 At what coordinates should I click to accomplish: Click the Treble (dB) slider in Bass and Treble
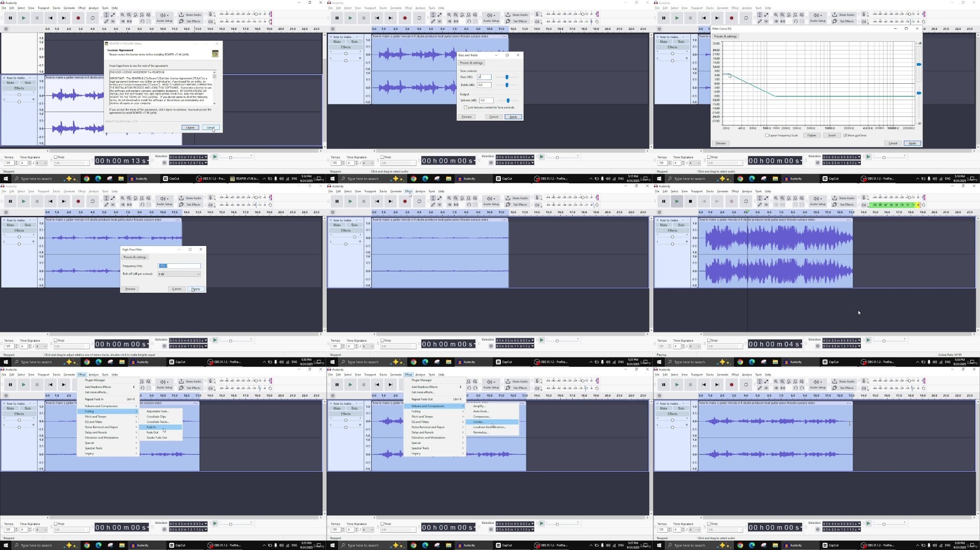[507, 85]
